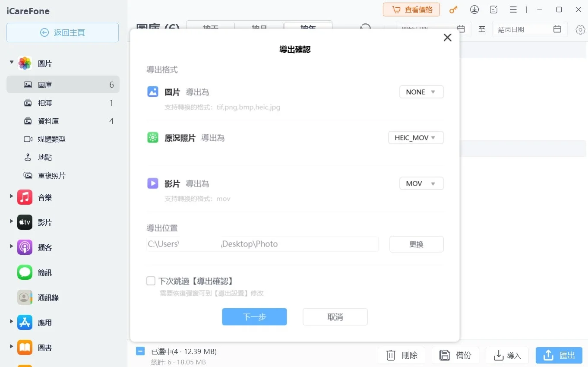Viewport: 588px width, 367px height.
Task: Uncheck the selected items checkbox at bottom
Action: (140, 351)
